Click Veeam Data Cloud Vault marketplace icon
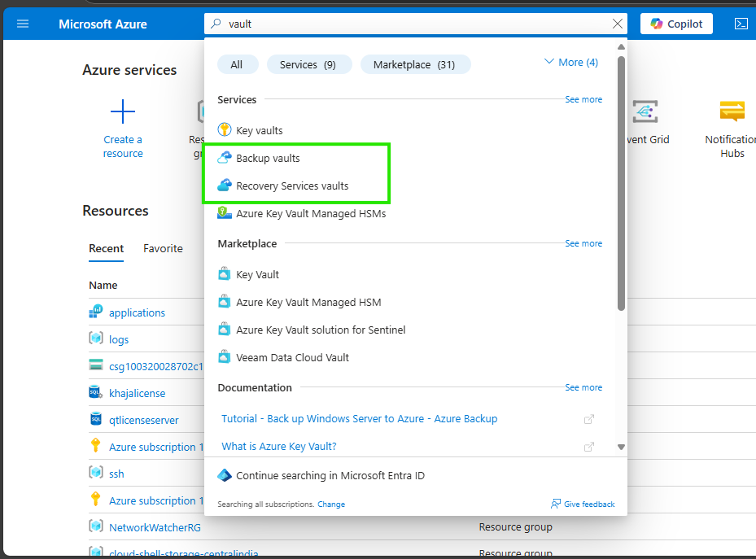The width and height of the screenshot is (756, 559). tap(225, 357)
